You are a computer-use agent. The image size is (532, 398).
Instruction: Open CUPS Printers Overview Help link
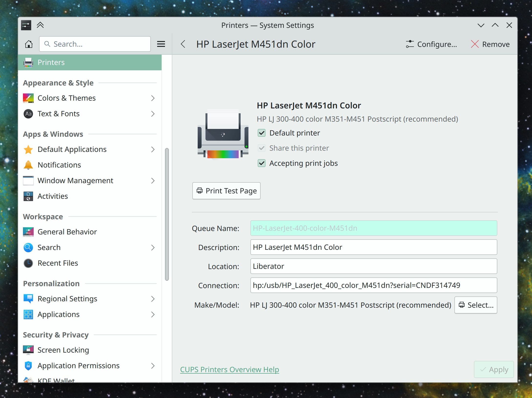(229, 370)
